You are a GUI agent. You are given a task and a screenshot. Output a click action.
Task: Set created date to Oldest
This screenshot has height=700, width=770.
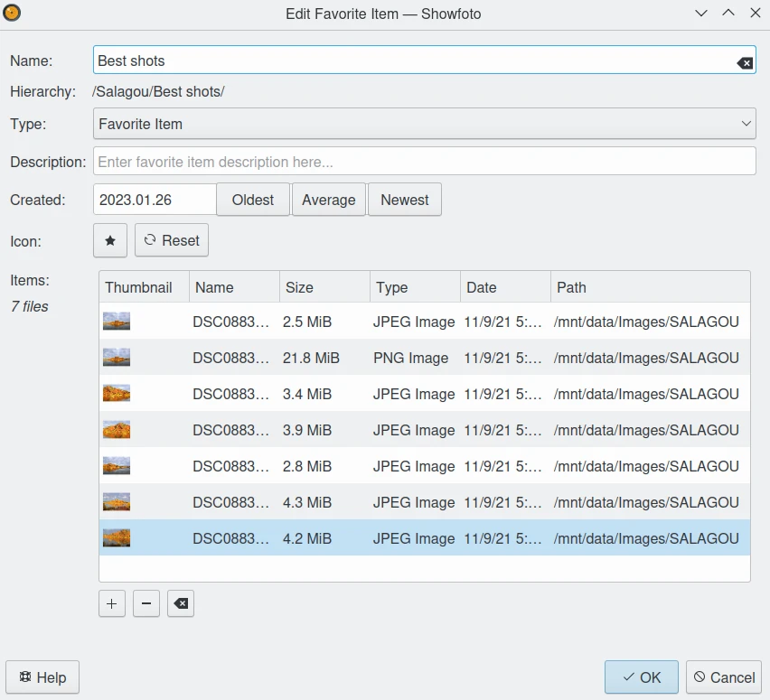(x=253, y=200)
